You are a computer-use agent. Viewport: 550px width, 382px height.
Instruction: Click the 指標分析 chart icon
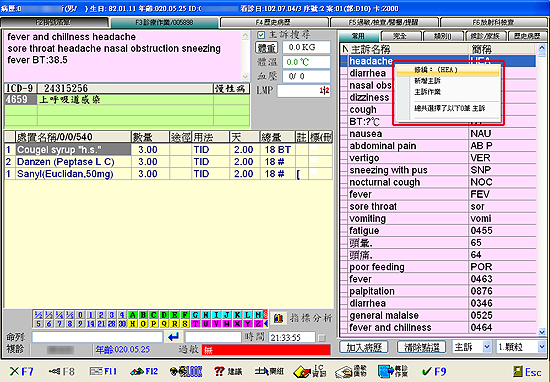pyautogui.click(x=279, y=318)
